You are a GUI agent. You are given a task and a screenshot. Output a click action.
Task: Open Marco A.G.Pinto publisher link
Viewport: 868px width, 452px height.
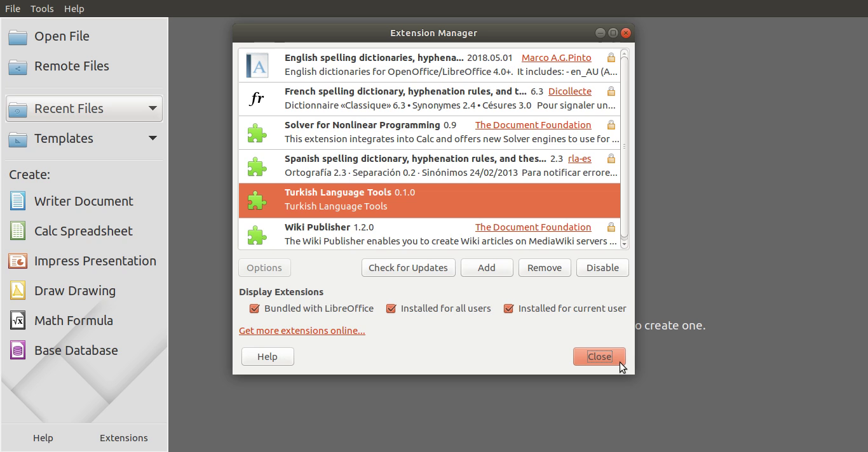pyautogui.click(x=556, y=58)
